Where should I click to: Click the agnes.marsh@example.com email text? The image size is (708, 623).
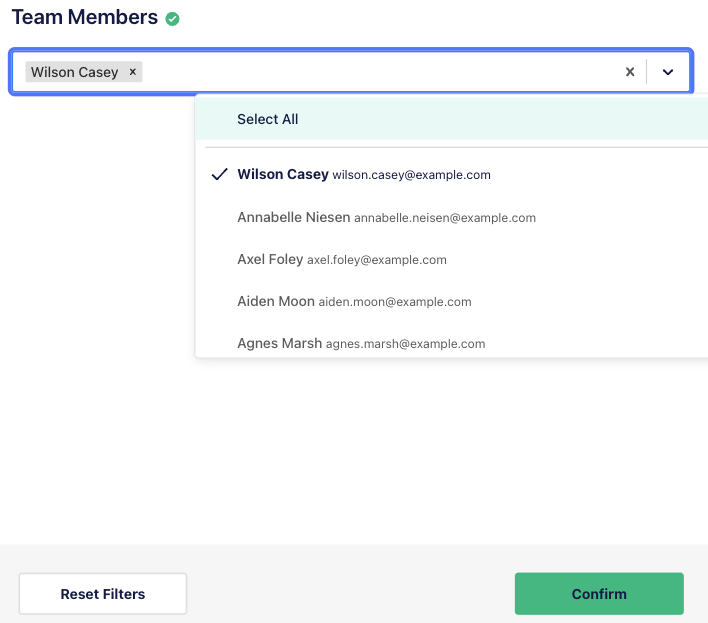405,344
